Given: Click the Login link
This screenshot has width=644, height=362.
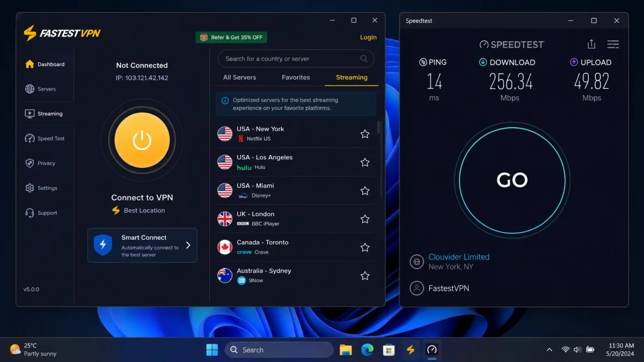Looking at the screenshot, I should click(x=368, y=37).
